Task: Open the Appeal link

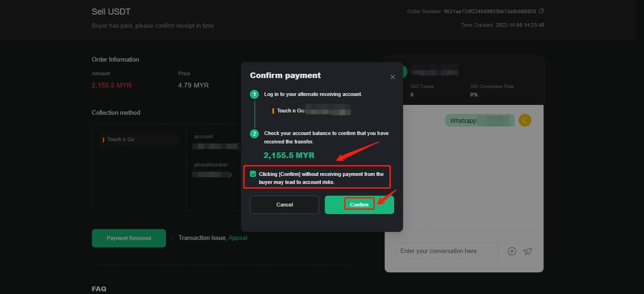Action: click(x=237, y=238)
